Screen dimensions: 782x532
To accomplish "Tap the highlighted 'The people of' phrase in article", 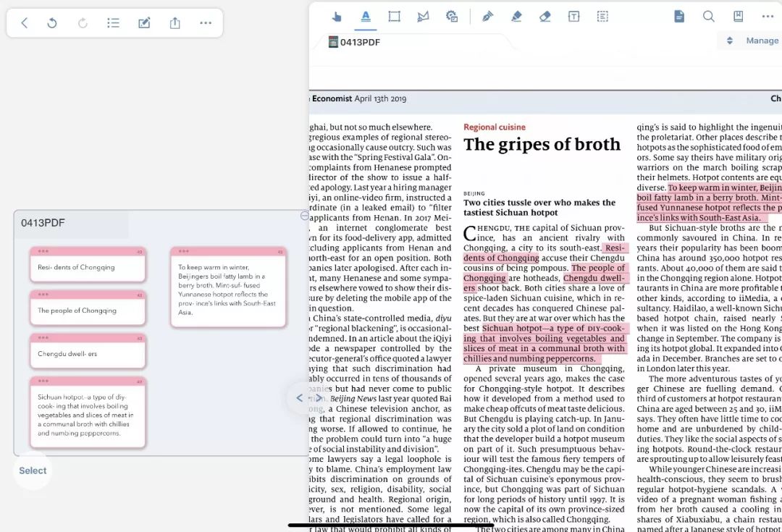I will (597, 268).
